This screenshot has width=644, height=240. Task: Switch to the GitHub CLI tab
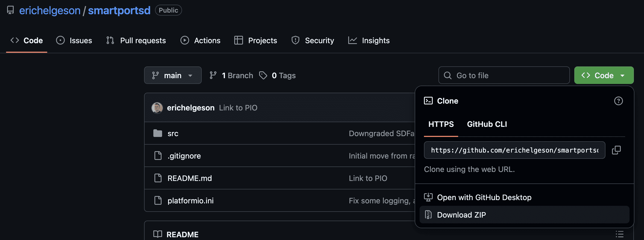[487, 124]
